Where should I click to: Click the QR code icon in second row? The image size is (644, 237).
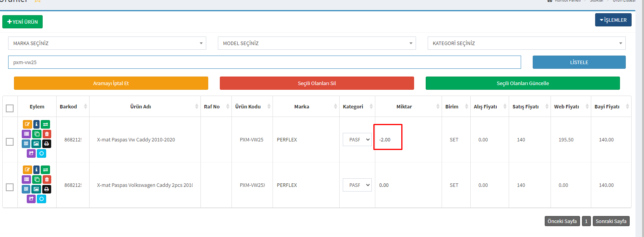click(x=26, y=189)
